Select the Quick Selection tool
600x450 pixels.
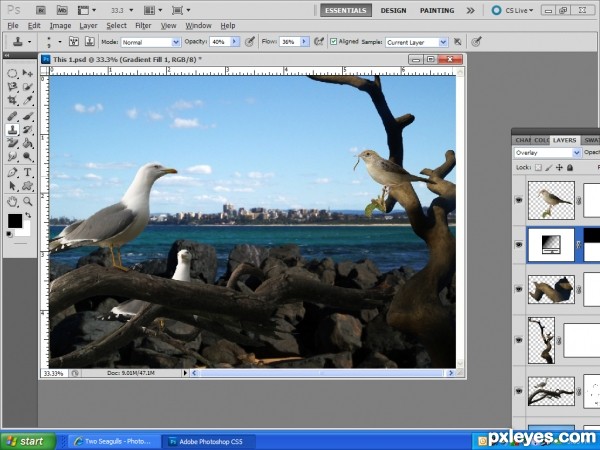click(28, 87)
